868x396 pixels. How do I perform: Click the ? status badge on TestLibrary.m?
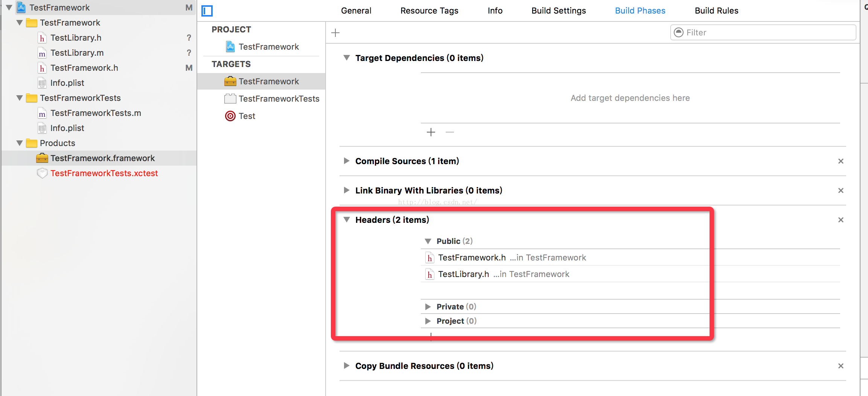click(x=189, y=53)
